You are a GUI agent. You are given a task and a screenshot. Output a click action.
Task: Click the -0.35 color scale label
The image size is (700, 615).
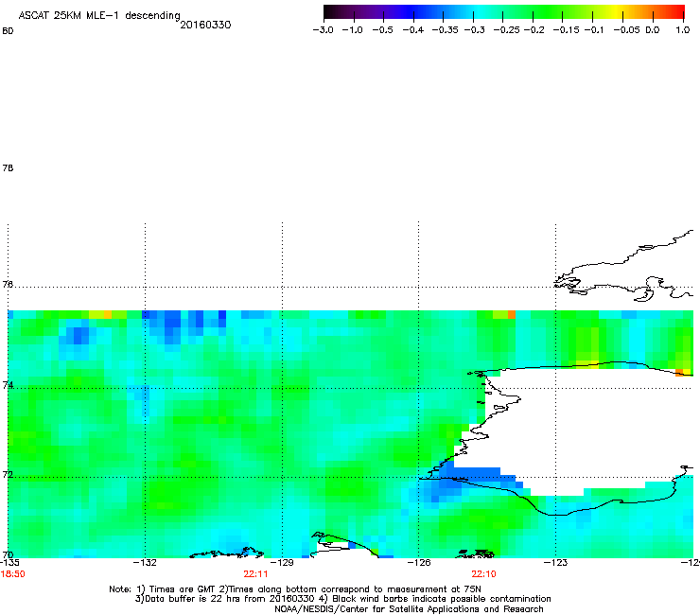pyautogui.click(x=446, y=30)
